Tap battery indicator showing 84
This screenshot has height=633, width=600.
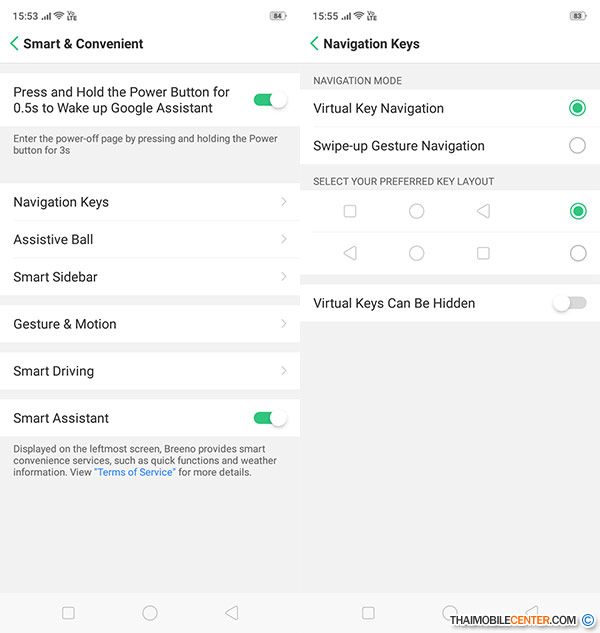(x=278, y=16)
